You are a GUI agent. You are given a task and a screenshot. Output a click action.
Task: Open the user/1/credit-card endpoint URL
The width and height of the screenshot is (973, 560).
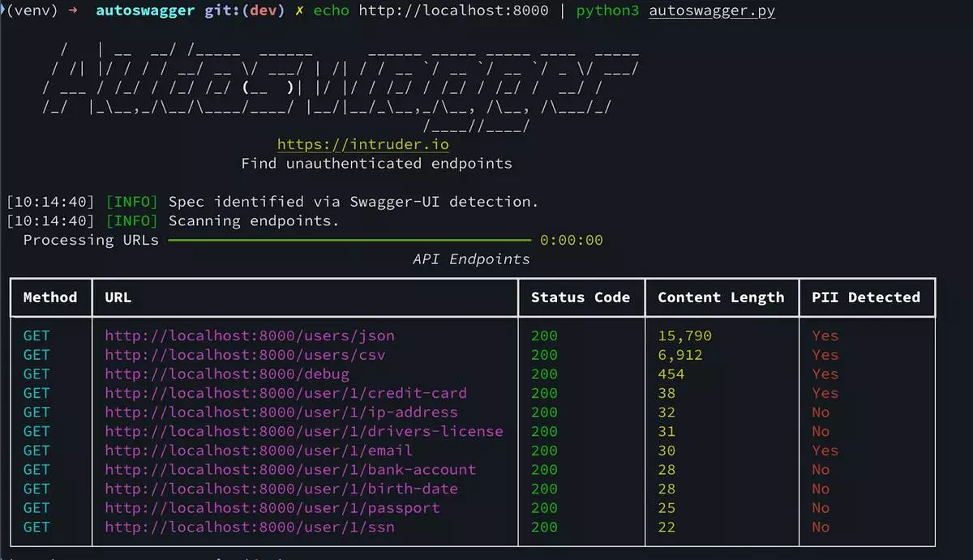point(285,393)
